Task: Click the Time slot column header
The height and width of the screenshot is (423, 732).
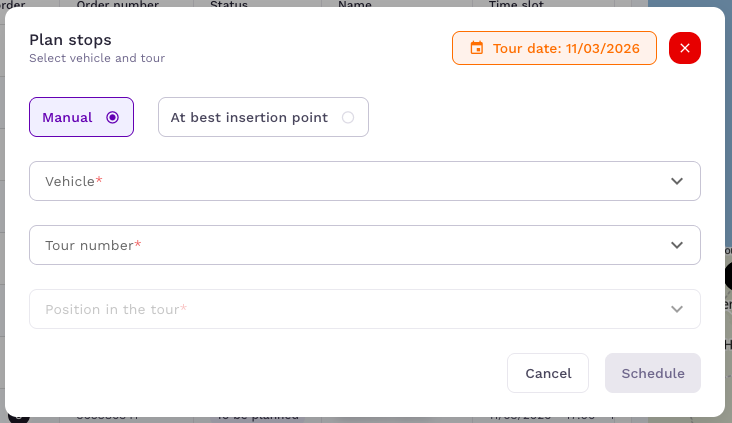Action: 516,4
